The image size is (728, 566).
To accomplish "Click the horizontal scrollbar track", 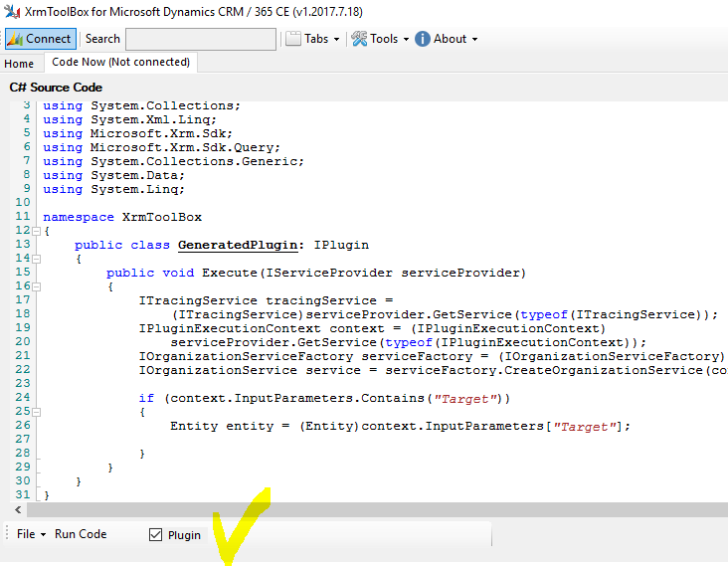I will 377,510.
